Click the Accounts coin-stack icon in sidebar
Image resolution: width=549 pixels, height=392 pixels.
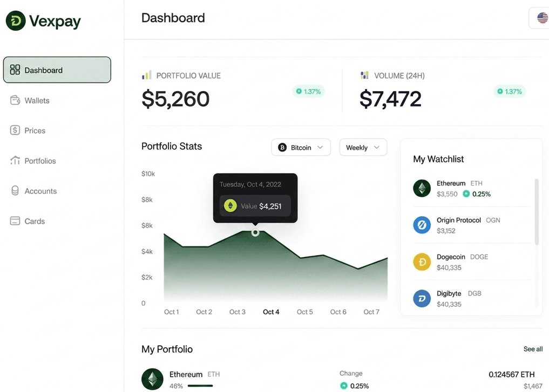[15, 190]
